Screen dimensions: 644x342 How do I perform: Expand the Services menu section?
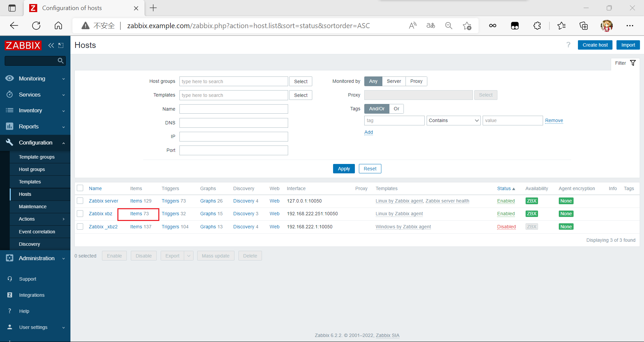[x=63, y=95]
